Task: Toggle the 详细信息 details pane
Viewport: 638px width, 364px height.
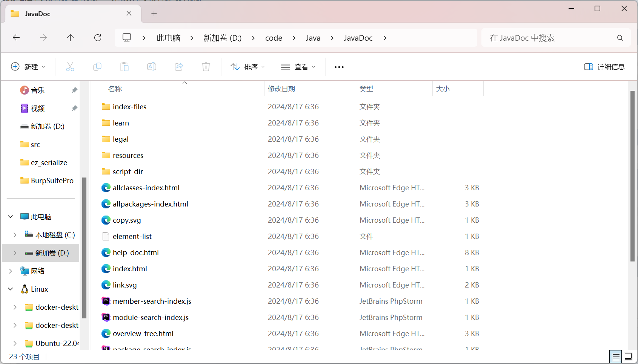Action: click(x=604, y=67)
